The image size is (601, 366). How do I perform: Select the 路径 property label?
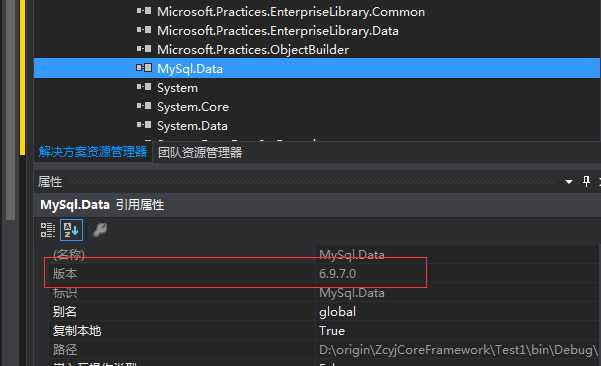click(x=65, y=350)
